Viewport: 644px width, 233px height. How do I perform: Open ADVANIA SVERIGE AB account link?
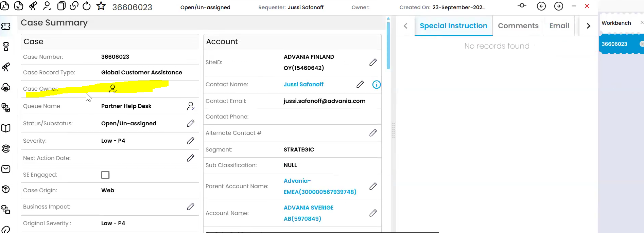309,213
